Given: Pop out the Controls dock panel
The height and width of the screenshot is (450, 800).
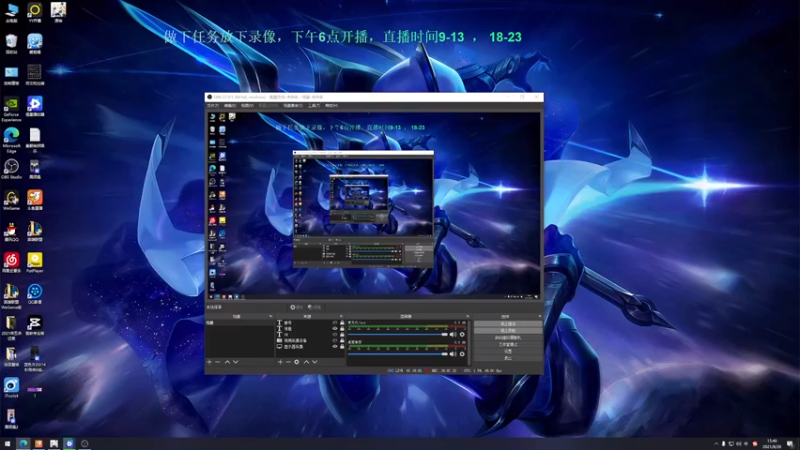Looking at the screenshot, I should click(540, 316).
